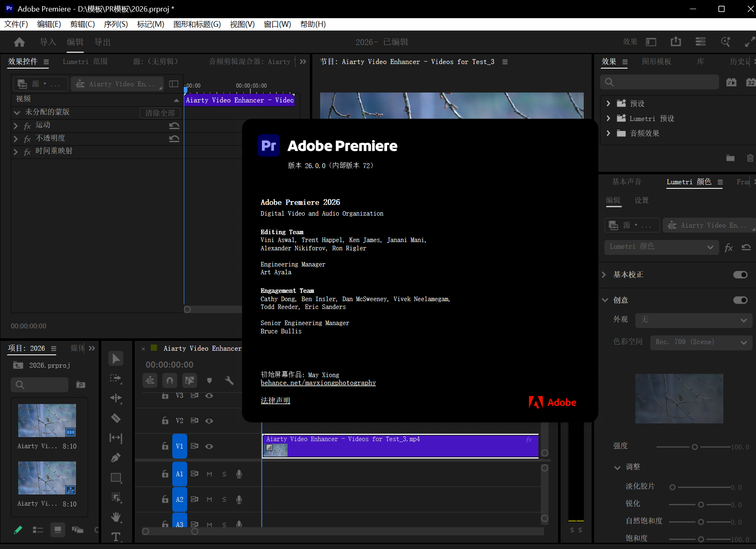Viewport: 756px width, 549px height.
Task: Expand the Presets folder in Effects
Action: [x=608, y=103]
